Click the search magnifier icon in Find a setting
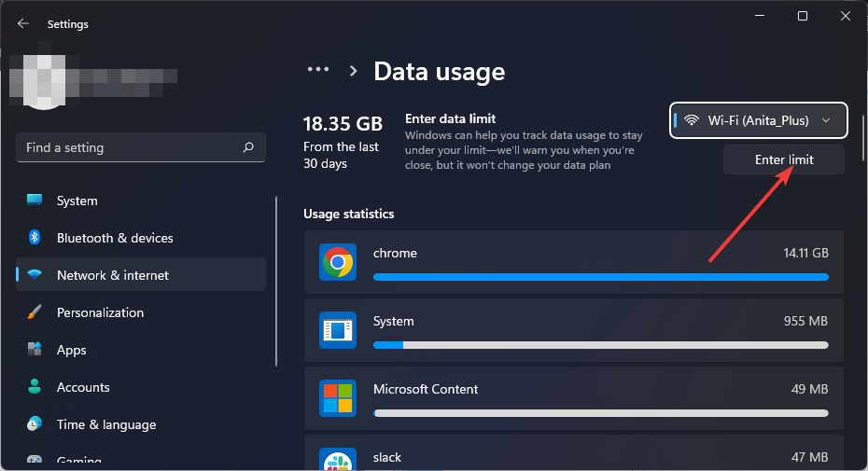This screenshot has height=471, width=868. tap(248, 147)
